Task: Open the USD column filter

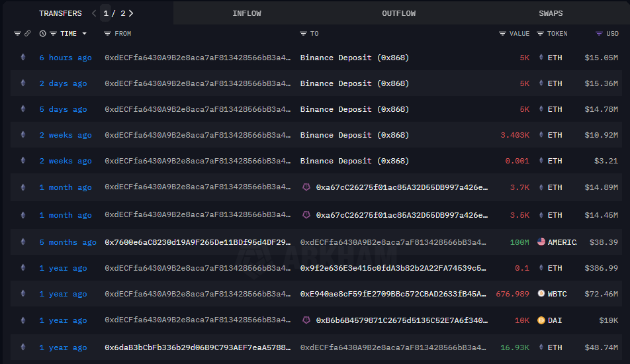Action: [599, 34]
